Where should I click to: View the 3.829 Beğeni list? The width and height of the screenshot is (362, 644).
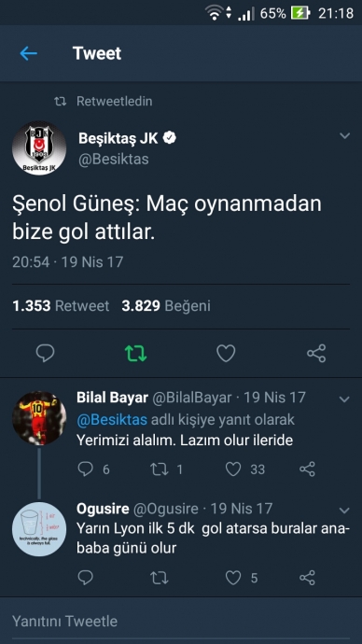[166, 306]
